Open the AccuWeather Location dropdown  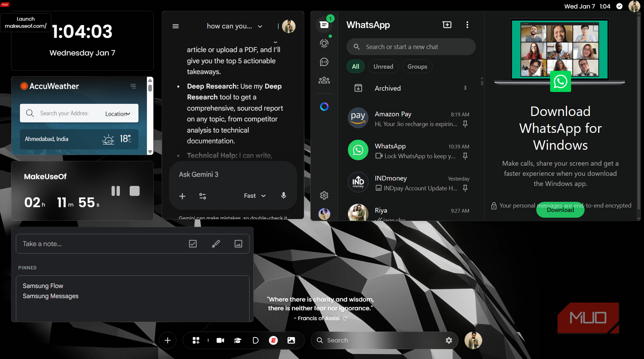(x=117, y=113)
